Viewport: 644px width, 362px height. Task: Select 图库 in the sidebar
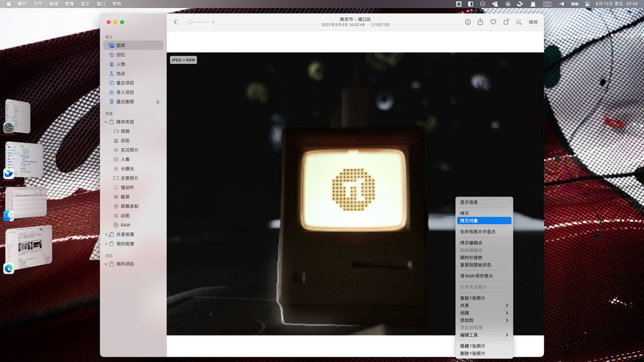133,45
